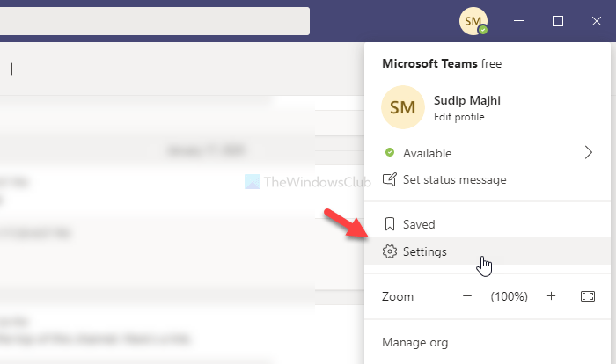Close the Teams window

[597, 21]
